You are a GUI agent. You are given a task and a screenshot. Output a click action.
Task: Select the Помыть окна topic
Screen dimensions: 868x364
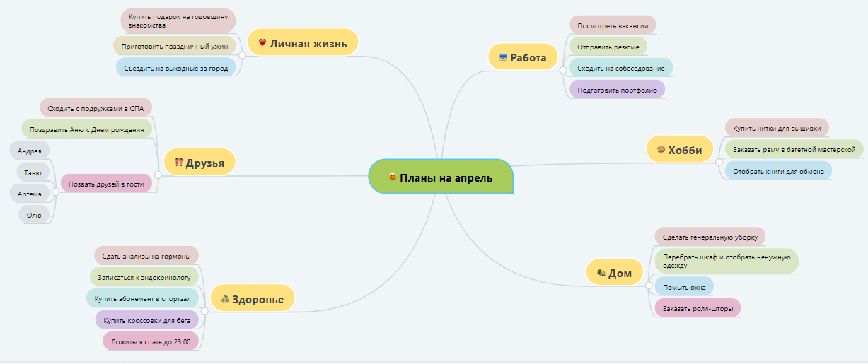(x=683, y=286)
